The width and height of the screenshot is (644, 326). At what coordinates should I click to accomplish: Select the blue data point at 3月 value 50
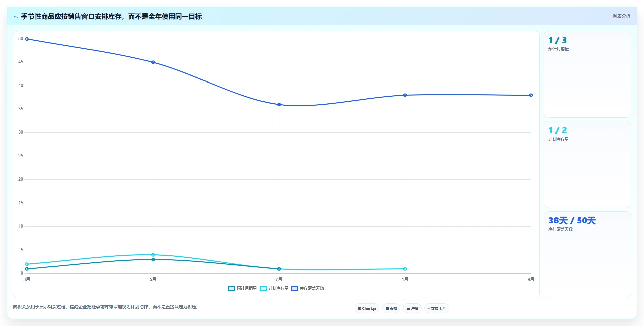tap(27, 39)
